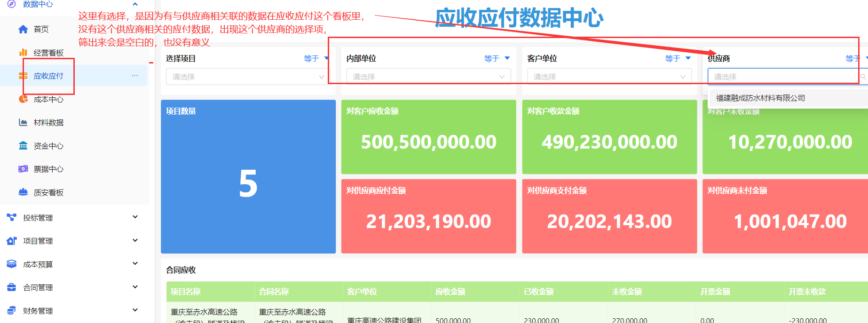This screenshot has width=868, height=323.
Task: Collapse the 数据中心 menu group
Action: pos(135,4)
